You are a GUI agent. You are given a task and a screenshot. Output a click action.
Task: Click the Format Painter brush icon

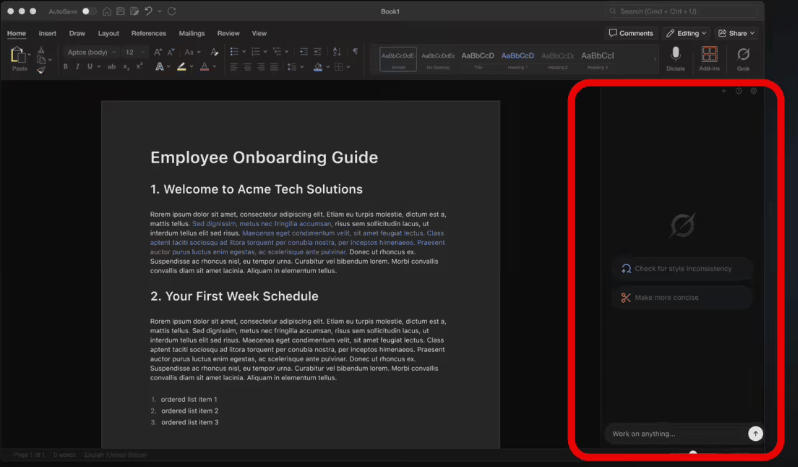click(41, 70)
